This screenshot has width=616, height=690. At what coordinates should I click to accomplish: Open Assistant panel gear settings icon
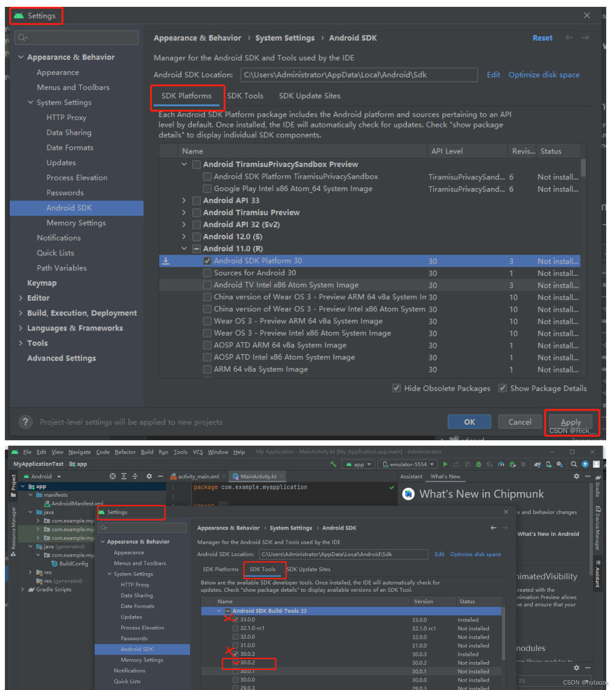point(576,476)
